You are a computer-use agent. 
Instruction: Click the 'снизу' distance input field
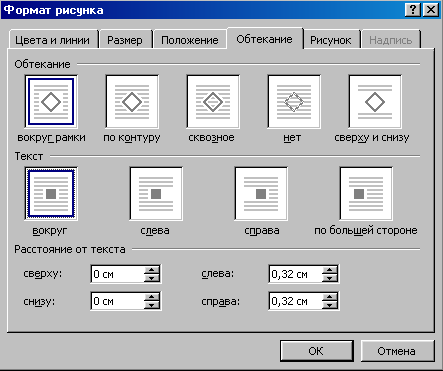tap(118, 301)
